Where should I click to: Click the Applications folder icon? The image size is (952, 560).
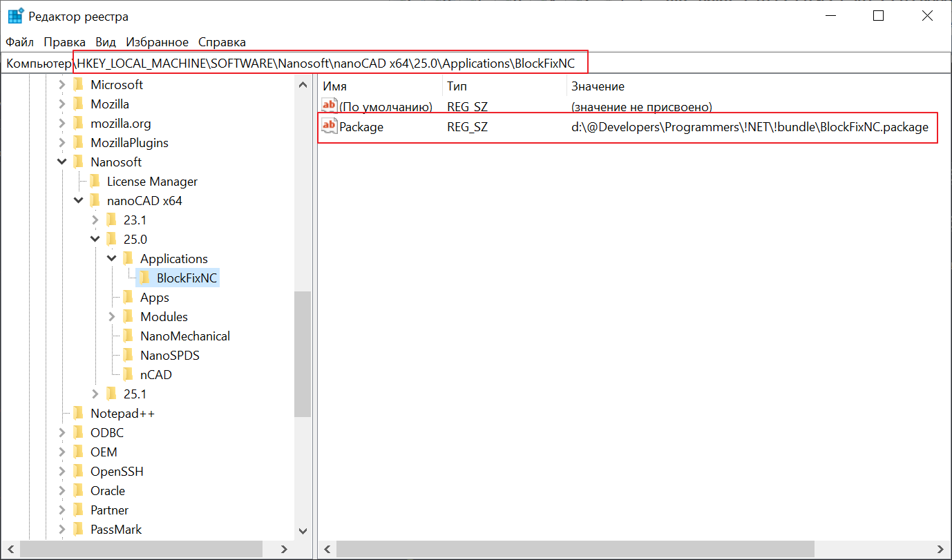[x=128, y=259]
